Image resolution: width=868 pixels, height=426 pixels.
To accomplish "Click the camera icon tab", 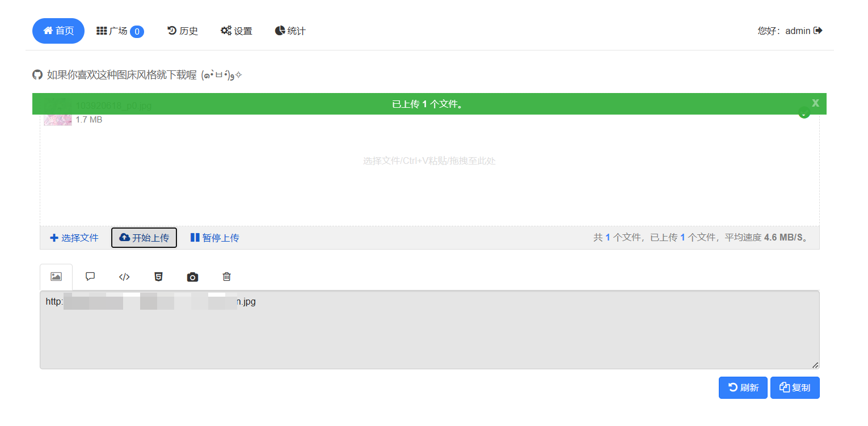I will [x=192, y=277].
